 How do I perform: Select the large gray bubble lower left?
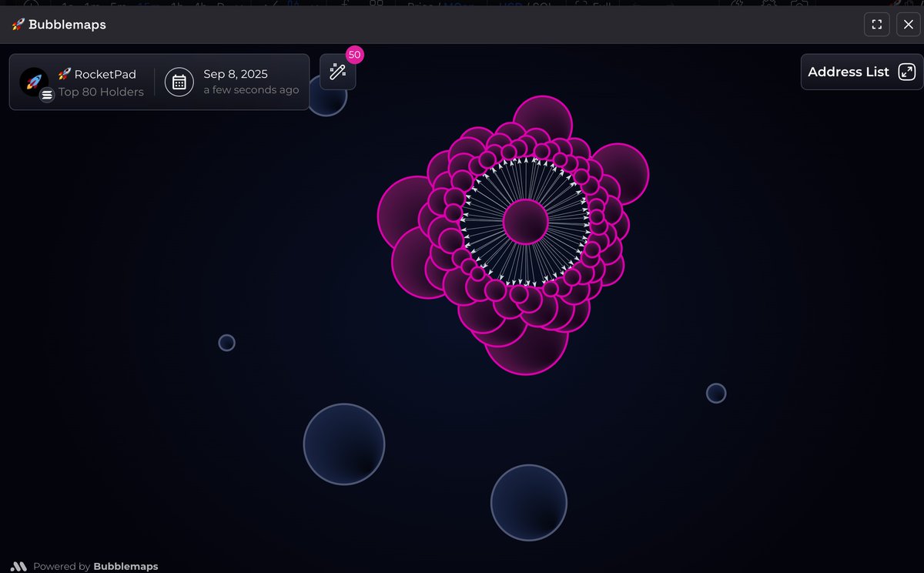pos(344,444)
